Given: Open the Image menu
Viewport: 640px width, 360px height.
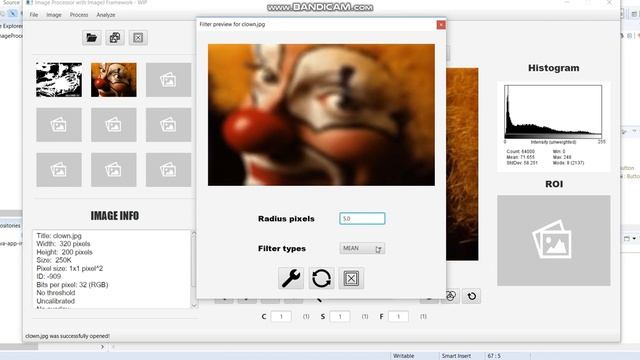Looking at the screenshot, I should 54,15.
